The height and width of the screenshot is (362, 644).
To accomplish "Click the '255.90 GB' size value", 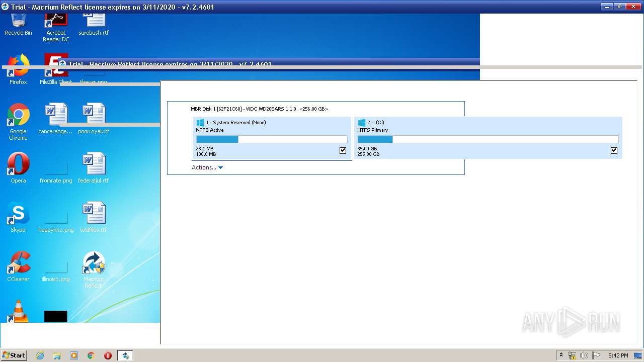I will pyautogui.click(x=368, y=154).
